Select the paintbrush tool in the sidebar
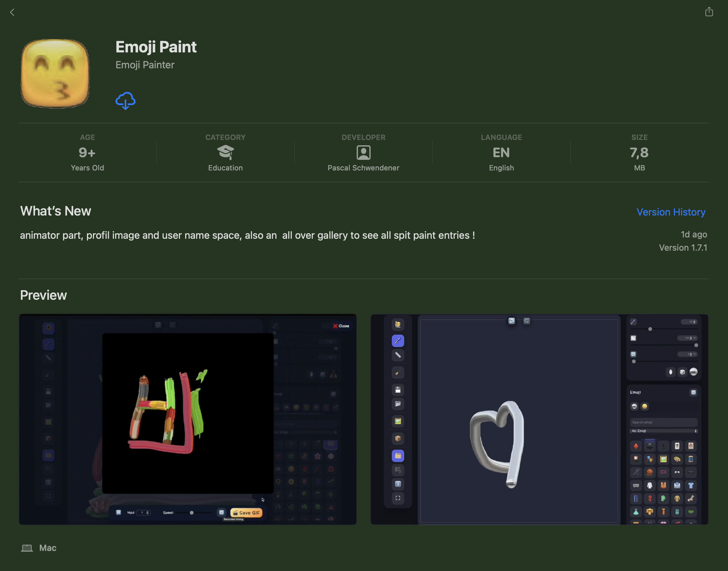This screenshot has height=571, width=728. pos(398,341)
